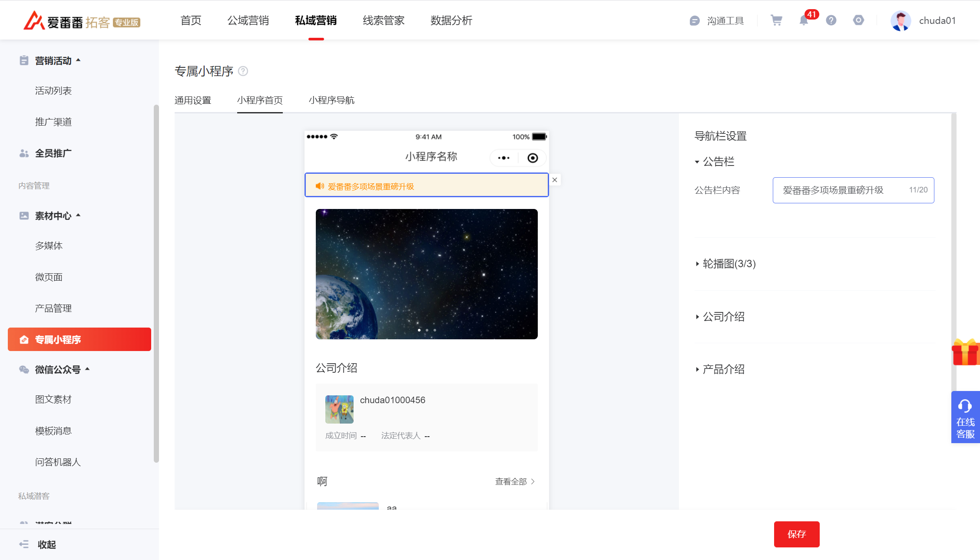The width and height of the screenshot is (980, 560).
Task: Close the announcement bar with X
Action: click(x=555, y=180)
